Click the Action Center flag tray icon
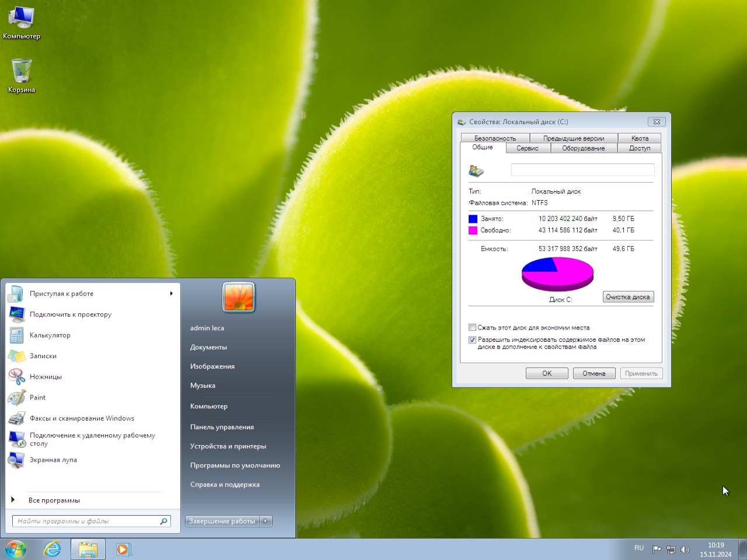This screenshot has height=560, width=747. coord(657,549)
